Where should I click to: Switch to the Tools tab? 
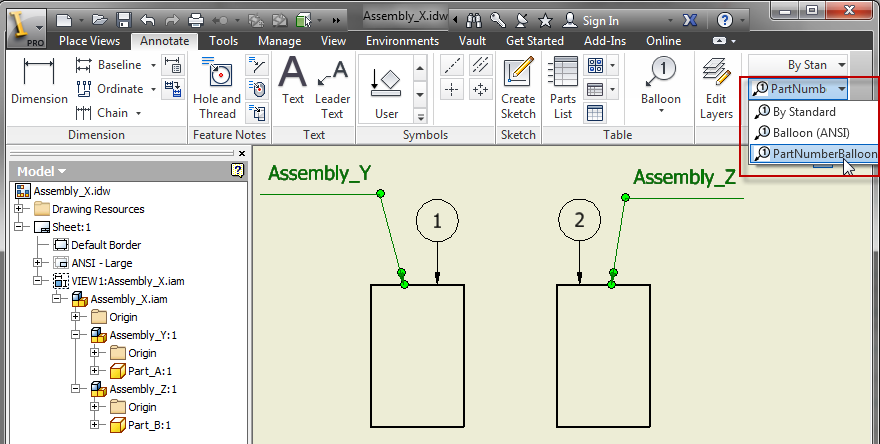[x=223, y=41]
